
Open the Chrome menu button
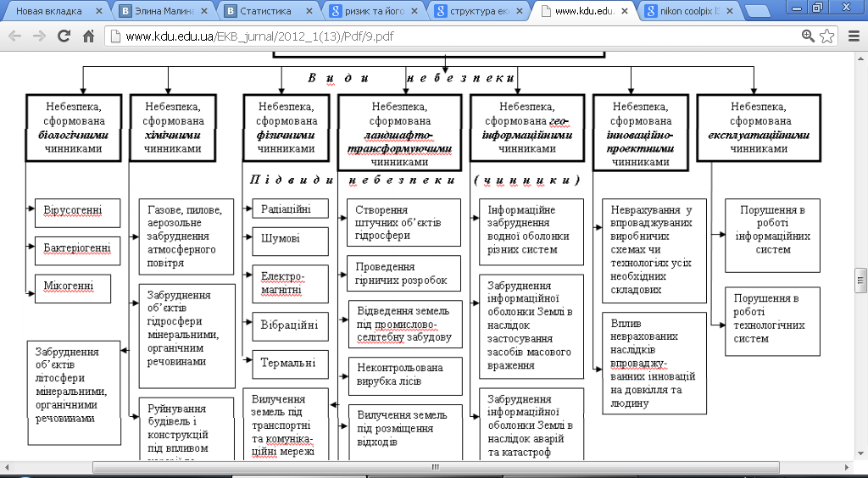click(x=854, y=36)
